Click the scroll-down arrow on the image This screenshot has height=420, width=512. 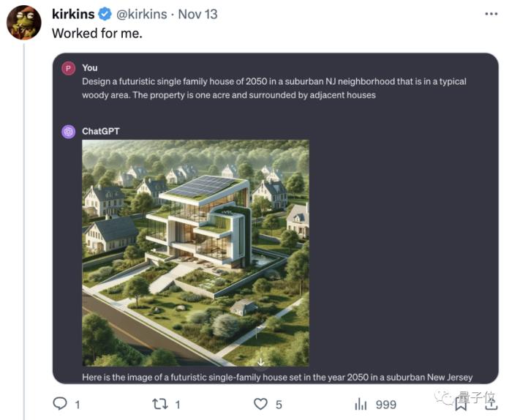(x=260, y=362)
